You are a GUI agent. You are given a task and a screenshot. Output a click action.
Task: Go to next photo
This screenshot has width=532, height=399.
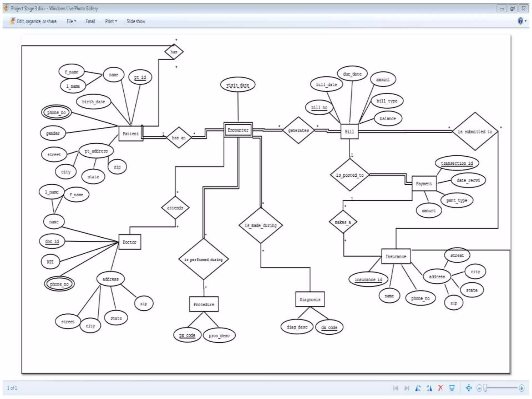407,388
